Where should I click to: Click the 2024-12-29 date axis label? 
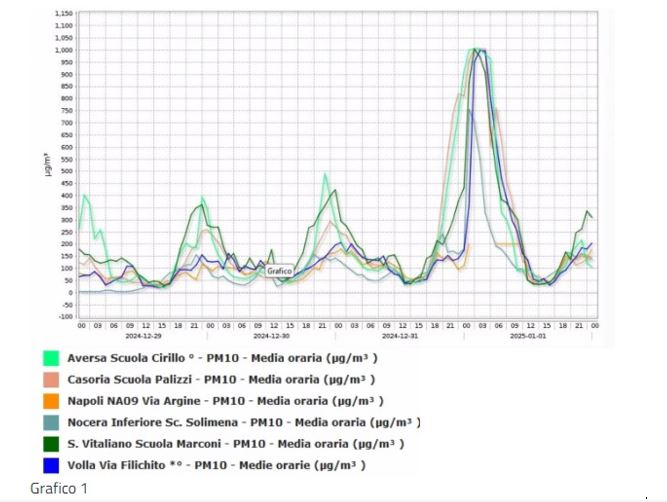143,336
